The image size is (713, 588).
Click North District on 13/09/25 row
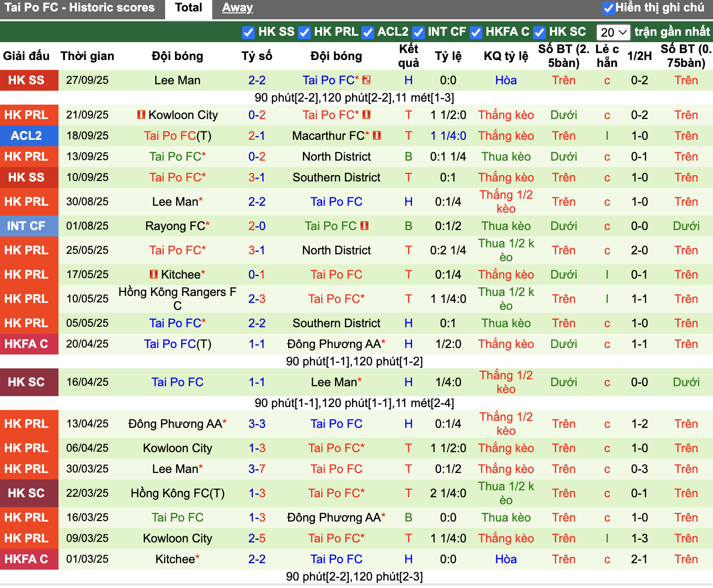click(337, 157)
